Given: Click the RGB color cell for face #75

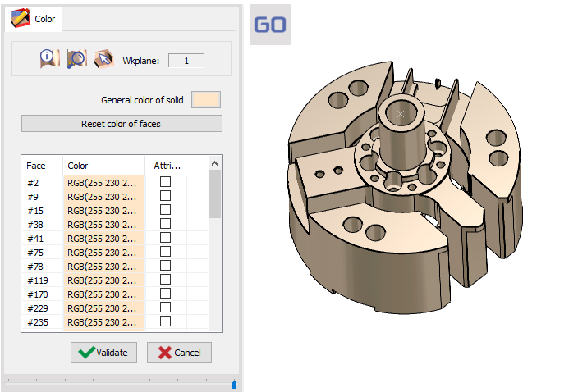Looking at the screenshot, I should [103, 252].
